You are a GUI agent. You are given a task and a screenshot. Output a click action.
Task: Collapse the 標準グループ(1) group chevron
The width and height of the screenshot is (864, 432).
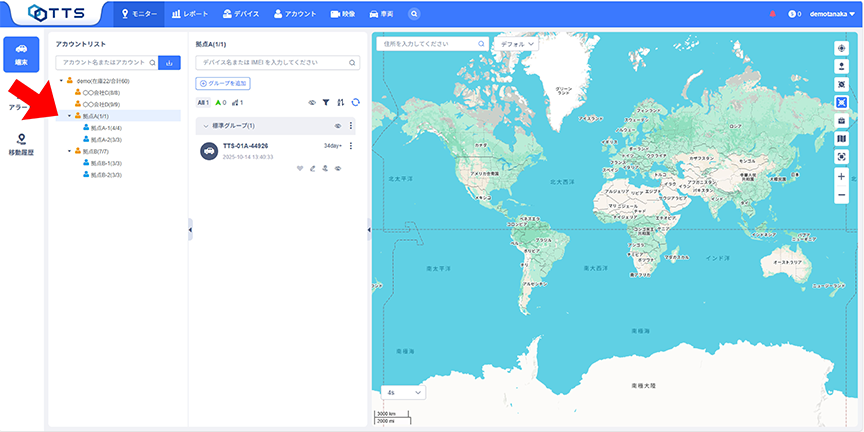coord(205,126)
